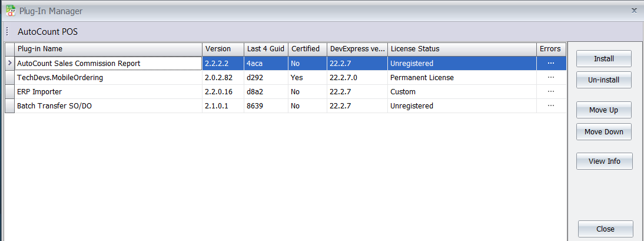
Task: Open errors ellipsis for TechDevs.MobileOrdering row
Action: (550, 77)
